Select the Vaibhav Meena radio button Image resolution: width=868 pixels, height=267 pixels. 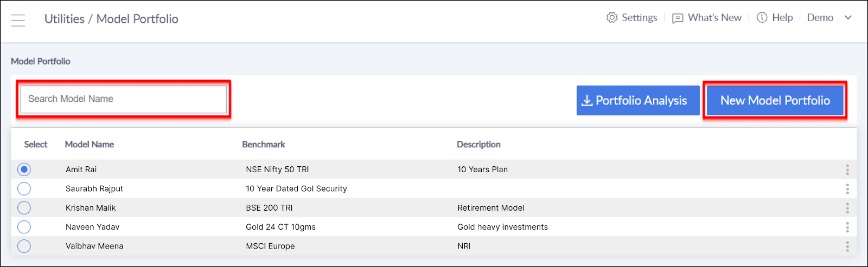click(x=24, y=246)
